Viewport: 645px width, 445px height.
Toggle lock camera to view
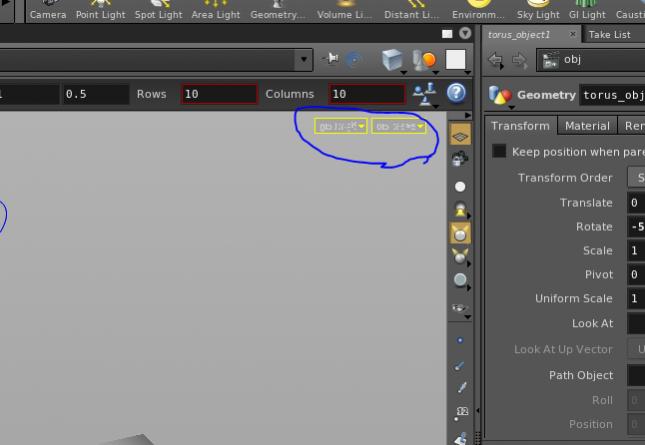pyautogui.click(x=460, y=159)
